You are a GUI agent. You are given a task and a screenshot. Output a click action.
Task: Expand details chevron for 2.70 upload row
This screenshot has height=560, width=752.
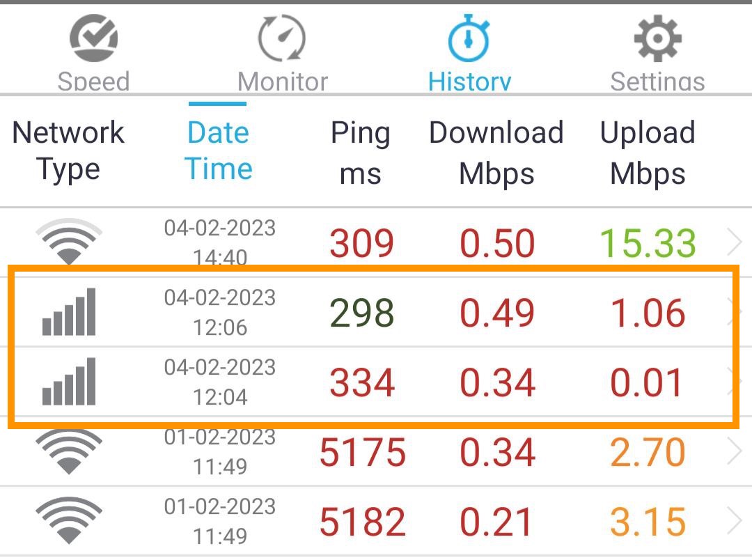735,452
